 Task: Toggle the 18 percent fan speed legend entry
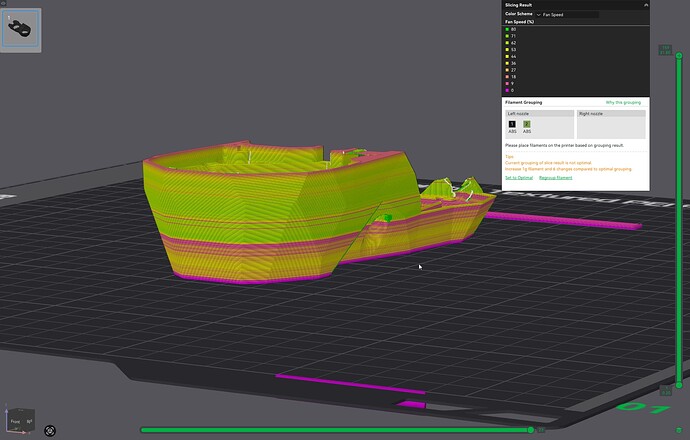[510, 77]
